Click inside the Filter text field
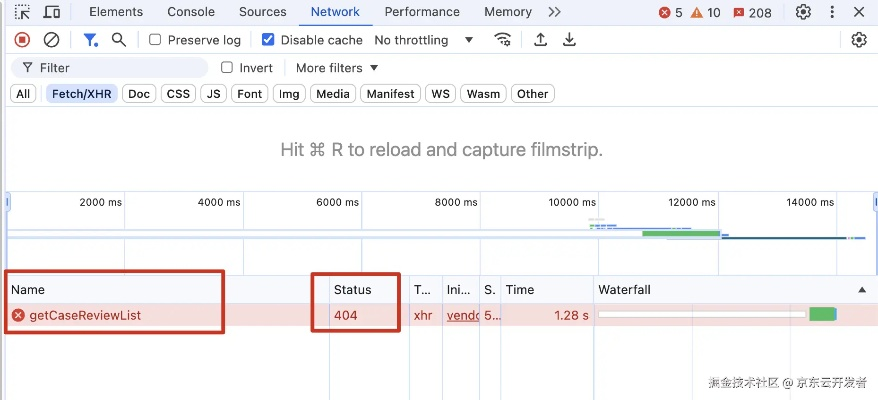The image size is (878, 400). pyautogui.click(x=120, y=68)
